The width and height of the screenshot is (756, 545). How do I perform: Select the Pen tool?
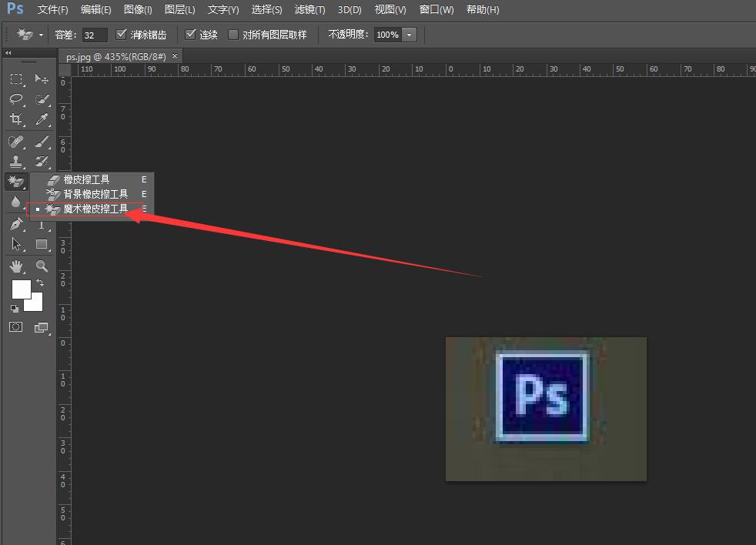[16, 224]
